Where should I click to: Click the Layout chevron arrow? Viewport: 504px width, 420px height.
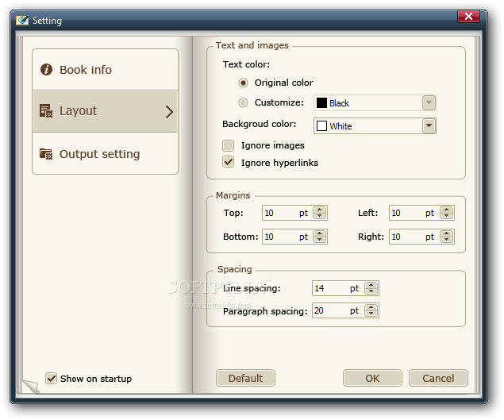pos(169,112)
